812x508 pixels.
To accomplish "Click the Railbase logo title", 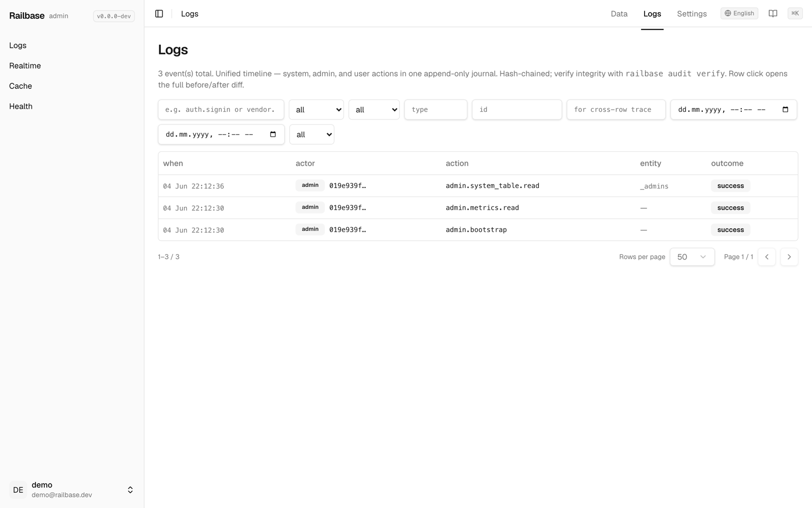I will coord(27,16).
